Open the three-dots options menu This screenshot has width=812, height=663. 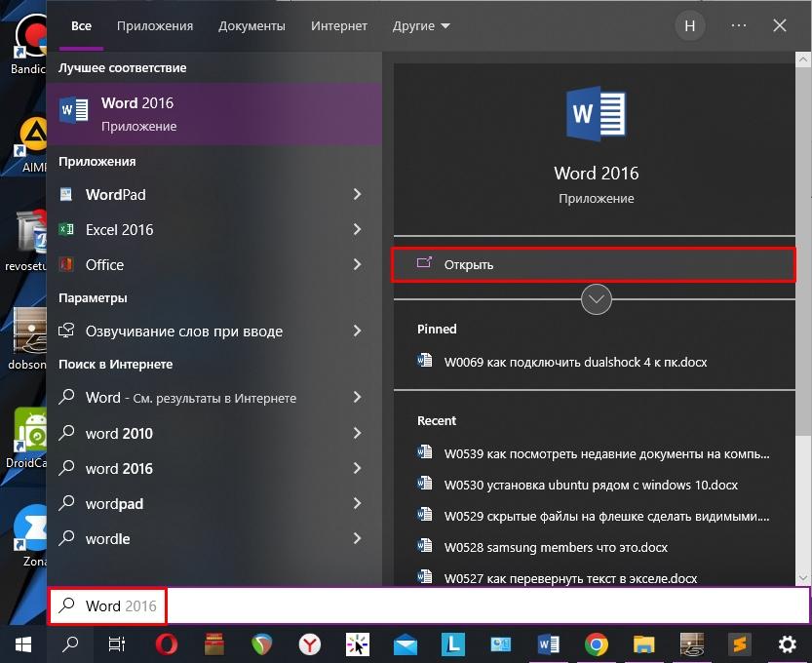coord(739,25)
